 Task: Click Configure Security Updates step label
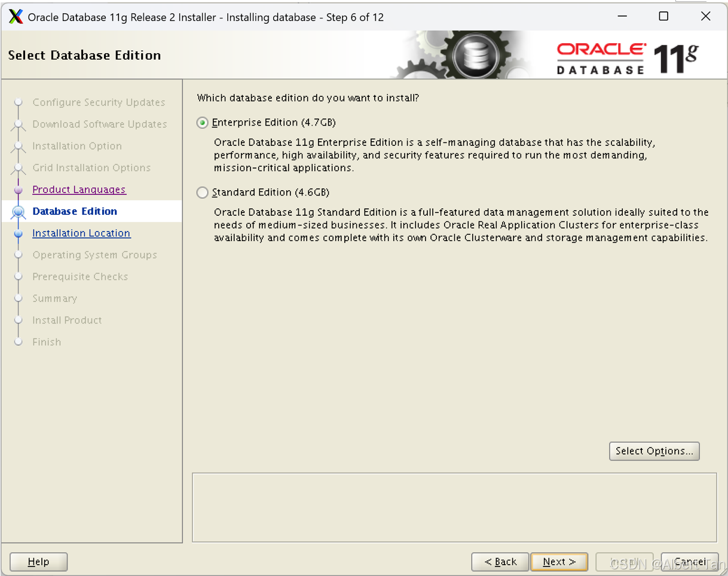pos(99,102)
